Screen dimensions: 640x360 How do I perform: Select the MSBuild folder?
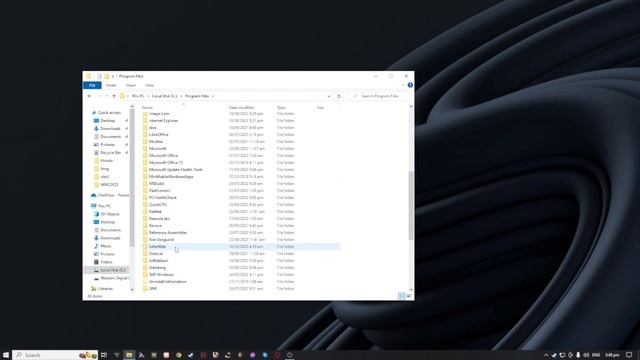pos(156,183)
